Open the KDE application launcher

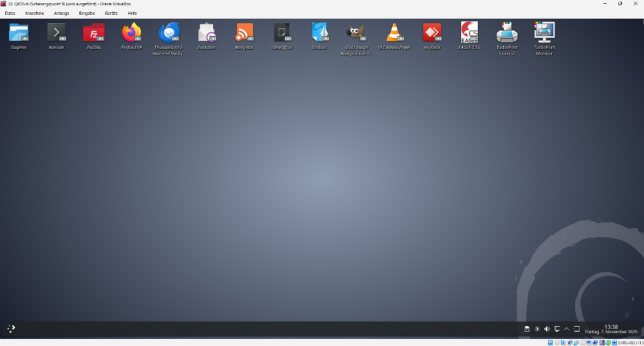11,329
